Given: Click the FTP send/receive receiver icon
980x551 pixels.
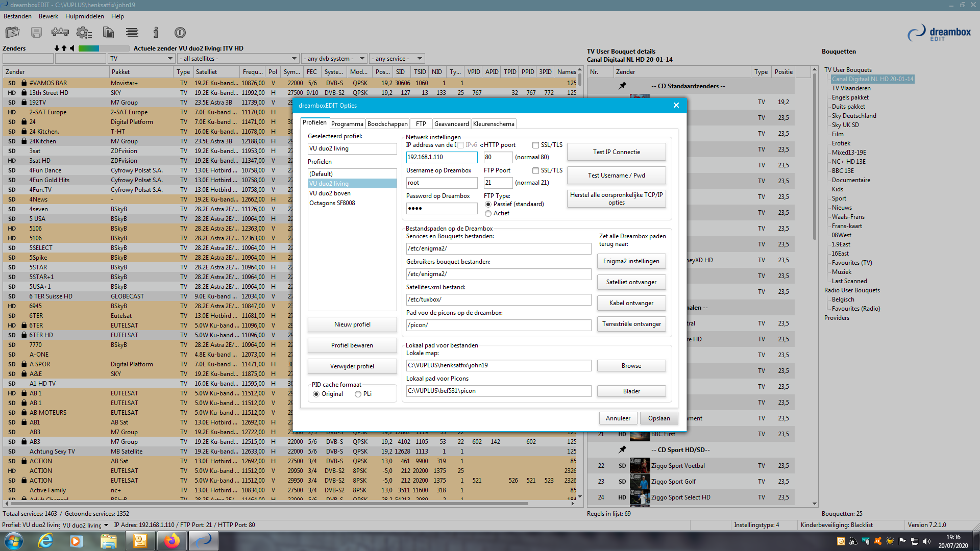Looking at the screenshot, I should [x=60, y=32].
